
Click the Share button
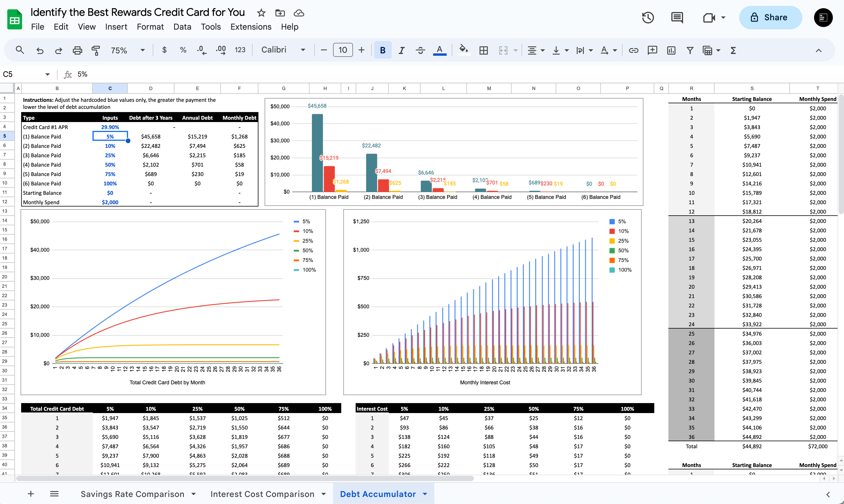coord(770,17)
